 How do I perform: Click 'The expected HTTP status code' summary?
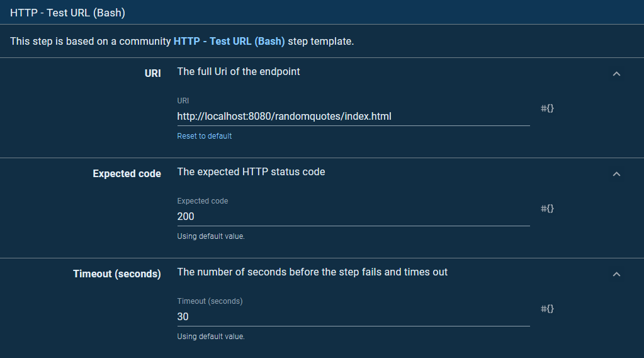pos(251,172)
